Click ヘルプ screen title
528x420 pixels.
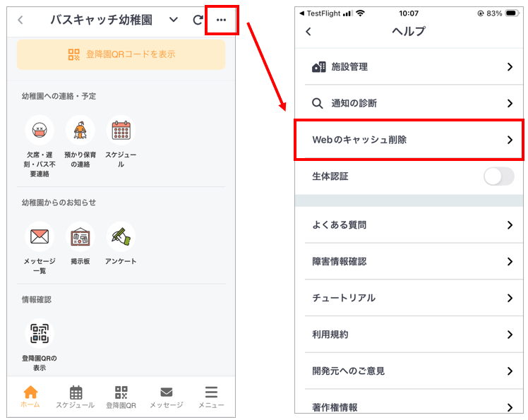tap(409, 31)
